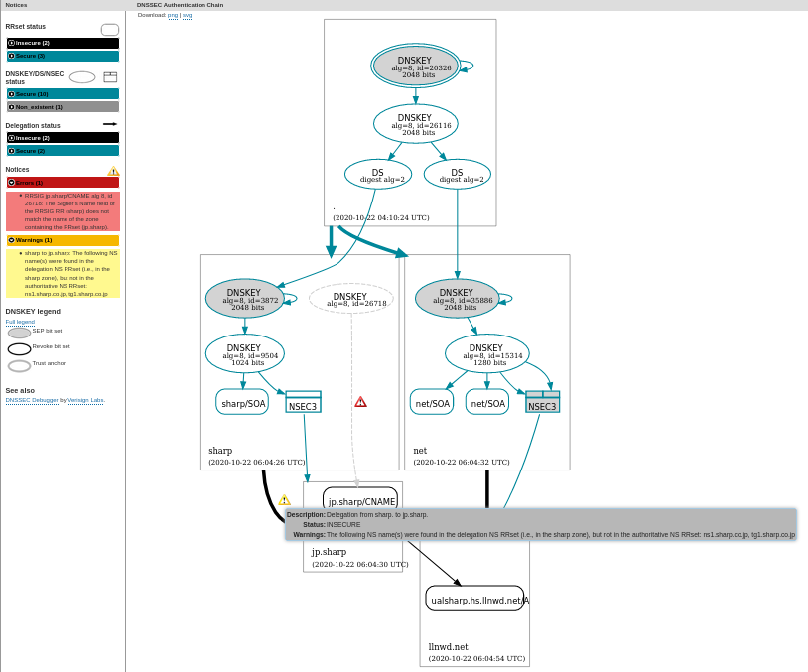The height and width of the screenshot is (672, 808).
Task: Download the graph as png
Action: (x=172, y=15)
